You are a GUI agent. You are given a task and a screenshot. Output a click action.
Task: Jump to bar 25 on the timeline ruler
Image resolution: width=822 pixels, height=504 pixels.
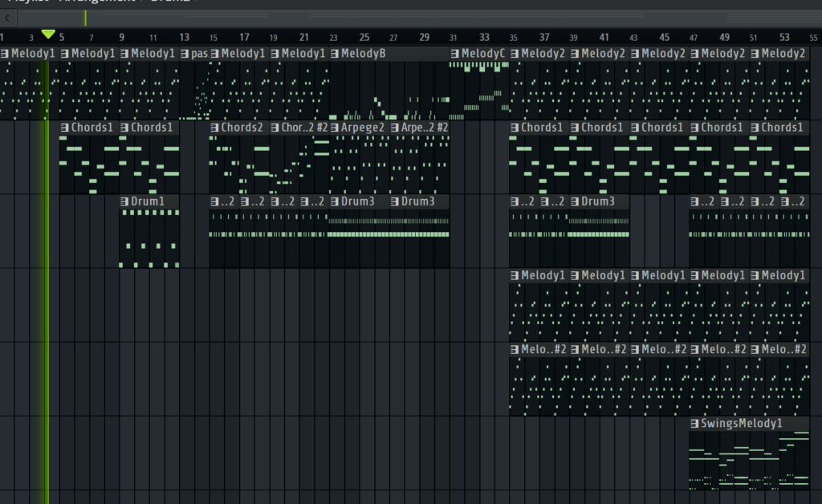pyautogui.click(x=364, y=37)
